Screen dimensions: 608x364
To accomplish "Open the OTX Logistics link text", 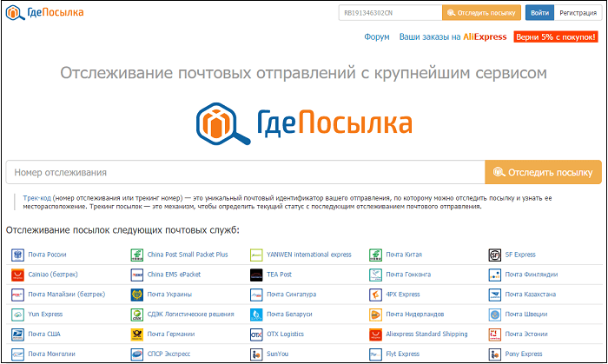I will tap(286, 334).
